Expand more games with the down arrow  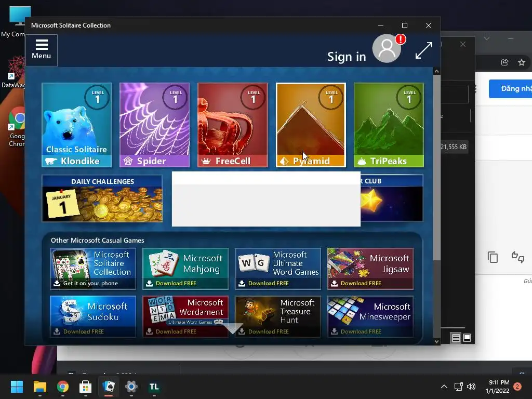(232, 328)
